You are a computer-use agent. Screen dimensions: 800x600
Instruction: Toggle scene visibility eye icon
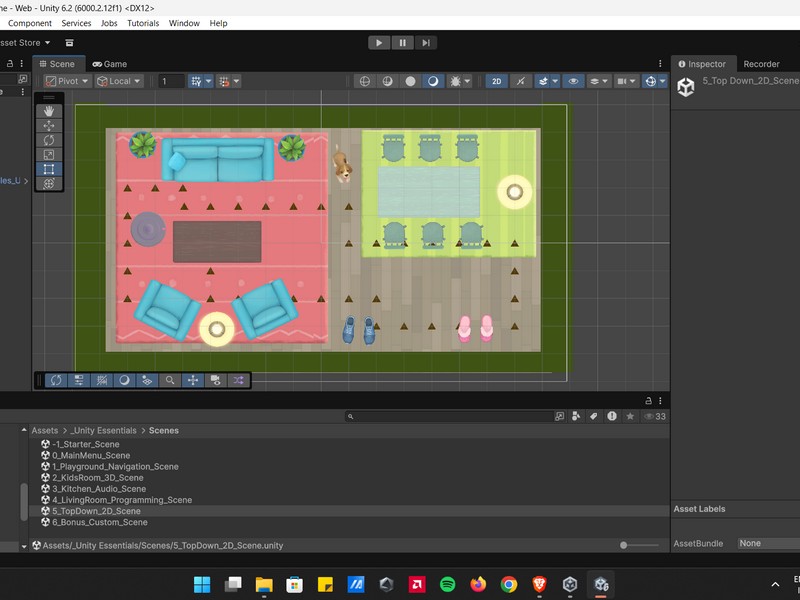click(574, 81)
